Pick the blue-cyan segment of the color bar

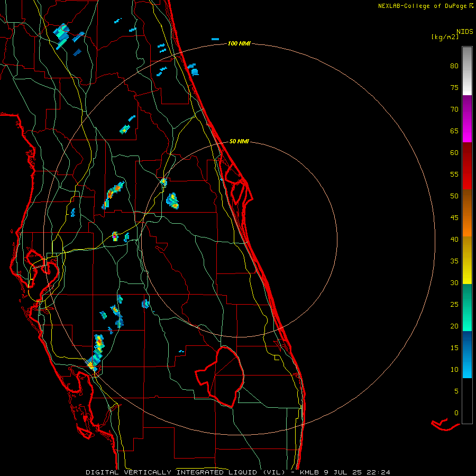pos(467,354)
